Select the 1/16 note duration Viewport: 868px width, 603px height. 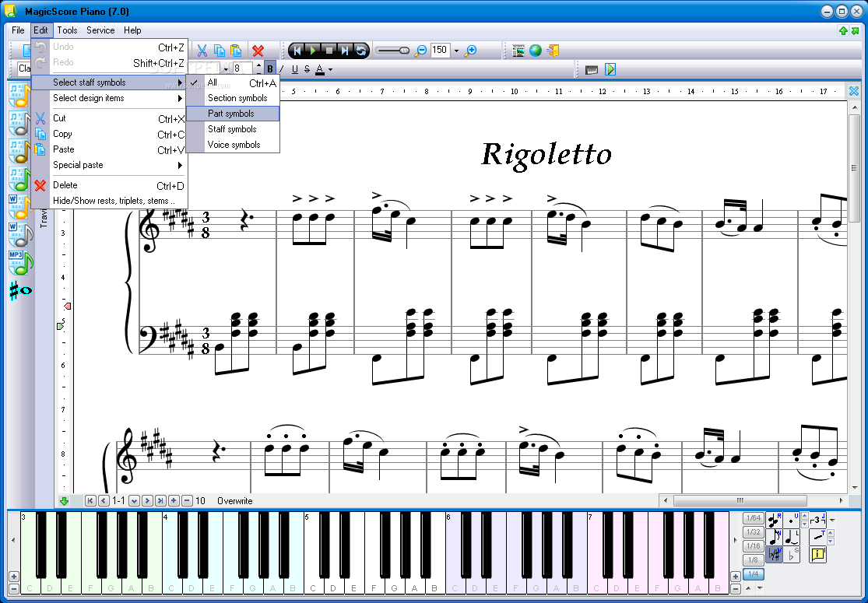tap(754, 546)
